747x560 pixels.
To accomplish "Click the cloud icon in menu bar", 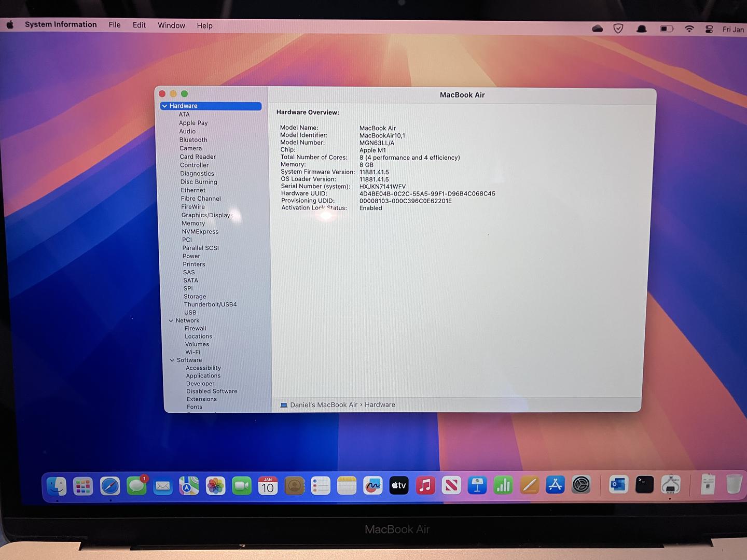I will (x=598, y=29).
